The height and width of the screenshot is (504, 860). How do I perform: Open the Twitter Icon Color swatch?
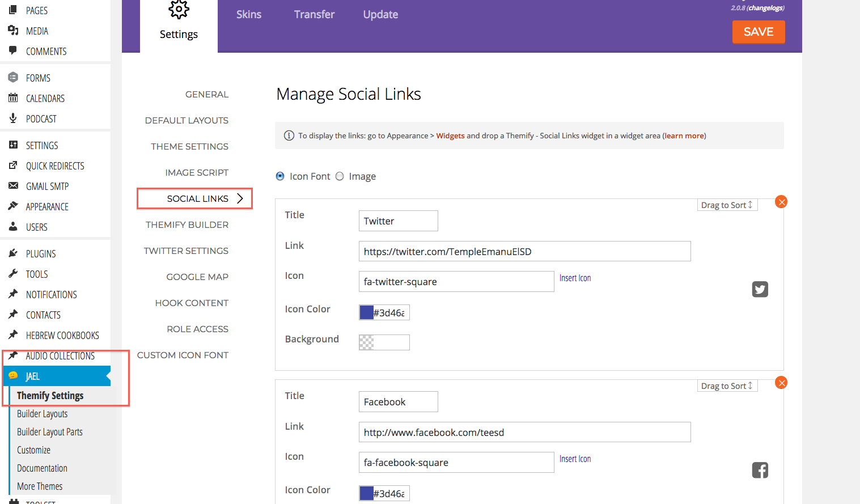pos(367,312)
